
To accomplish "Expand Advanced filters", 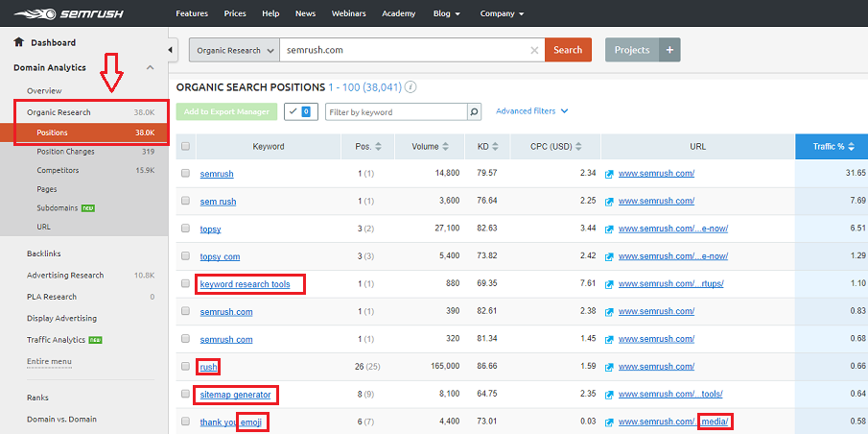I will tap(532, 110).
